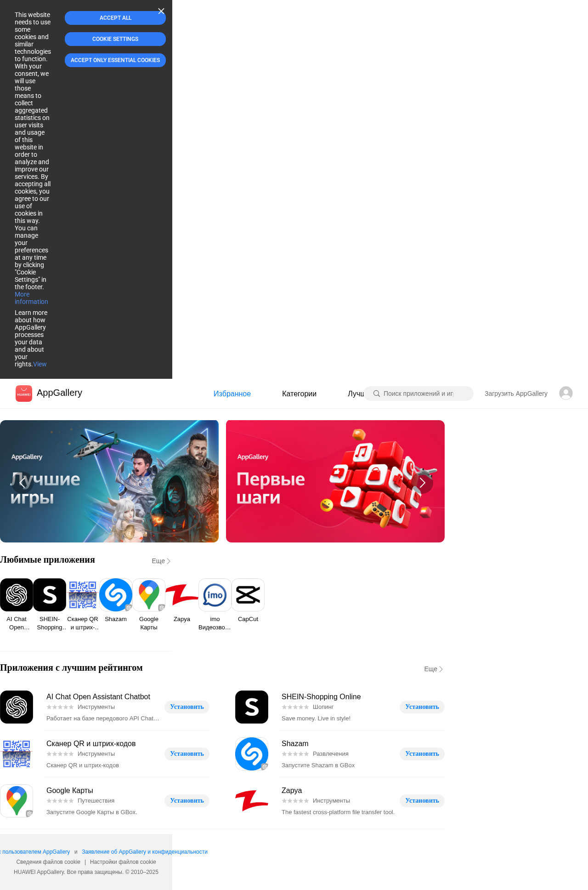Image resolution: width=588 pixels, height=890 pixels.
Task: Open COOKIE SETTINGS from the banner
Action: (115, 39)
